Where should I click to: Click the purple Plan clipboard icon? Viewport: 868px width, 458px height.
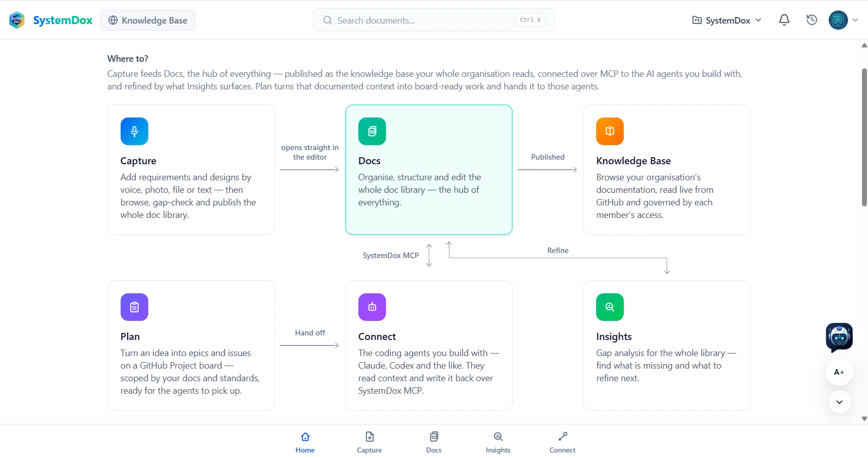click(134, 307)
